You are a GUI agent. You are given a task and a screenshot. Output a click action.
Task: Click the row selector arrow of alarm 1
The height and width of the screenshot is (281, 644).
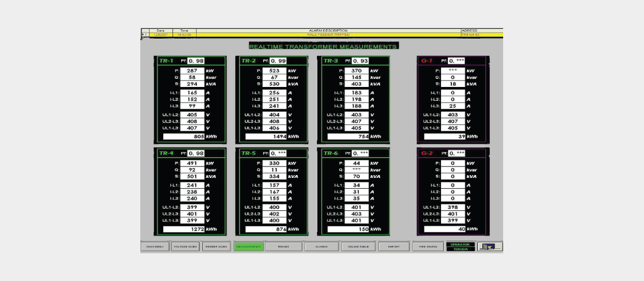144,35
